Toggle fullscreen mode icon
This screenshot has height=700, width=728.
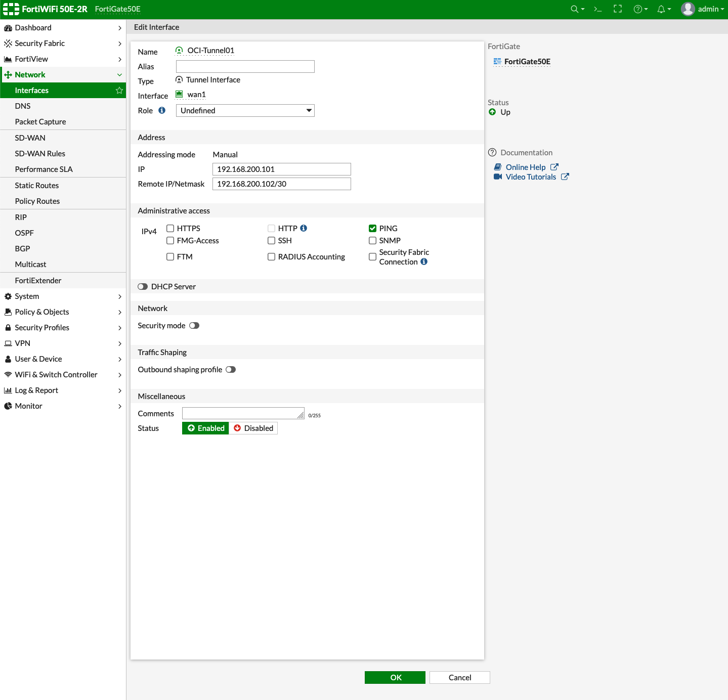(617, 9)
